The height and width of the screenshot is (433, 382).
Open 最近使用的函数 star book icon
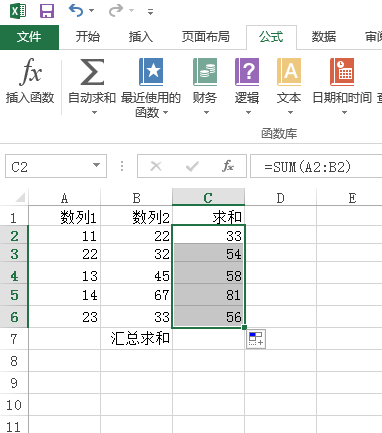pos(151,72)
